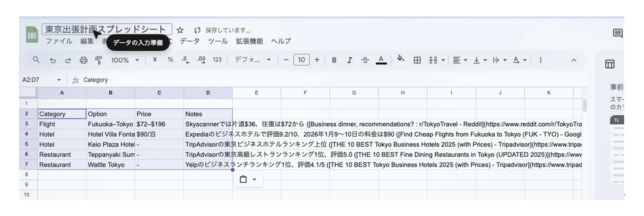Open the text rotation dropdown

520,60
